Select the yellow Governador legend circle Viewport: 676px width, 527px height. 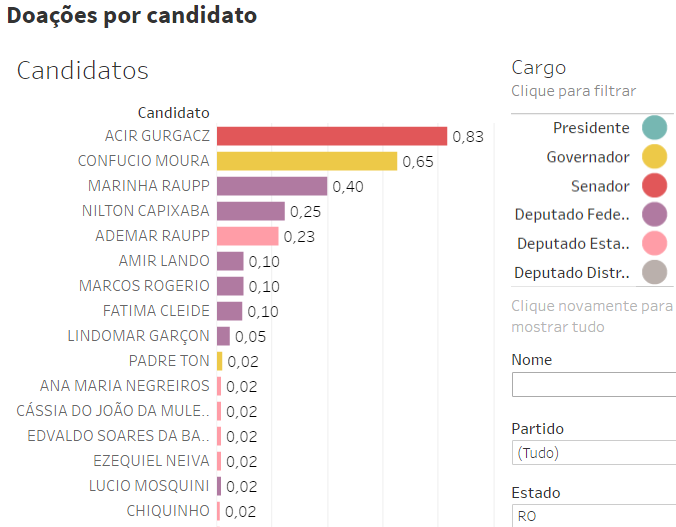(x=654, y=157)
